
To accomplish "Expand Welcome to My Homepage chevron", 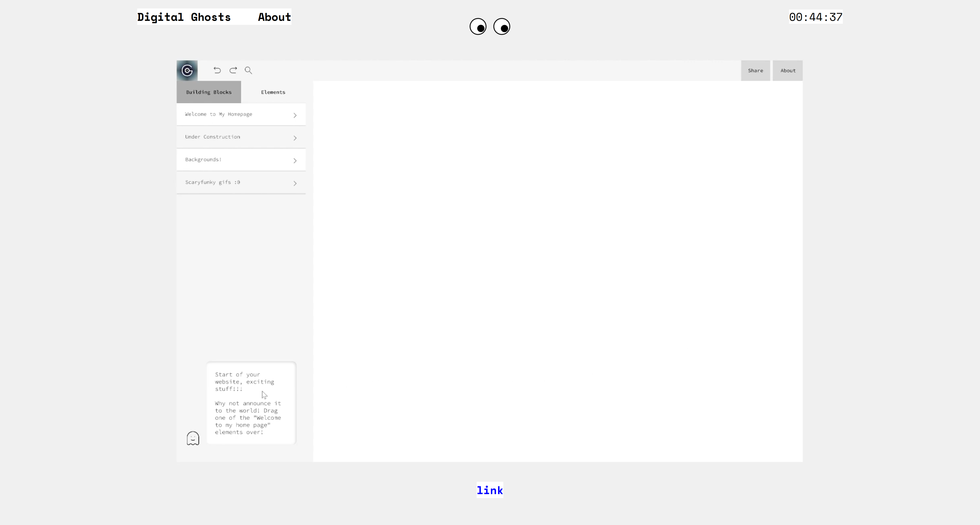I will pyautogui.click(x=295, y=115).
